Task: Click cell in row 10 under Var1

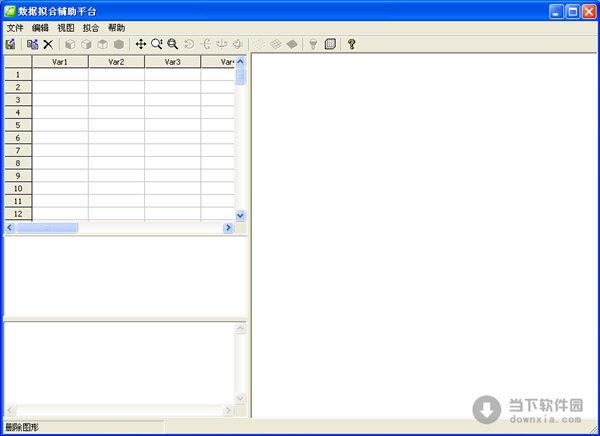Action: pos(60,188)
